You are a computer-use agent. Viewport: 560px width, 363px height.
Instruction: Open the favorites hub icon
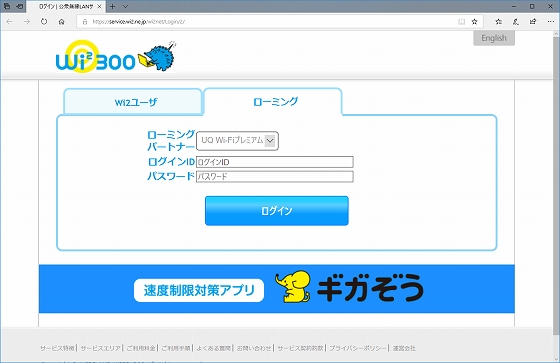point(499,22)
